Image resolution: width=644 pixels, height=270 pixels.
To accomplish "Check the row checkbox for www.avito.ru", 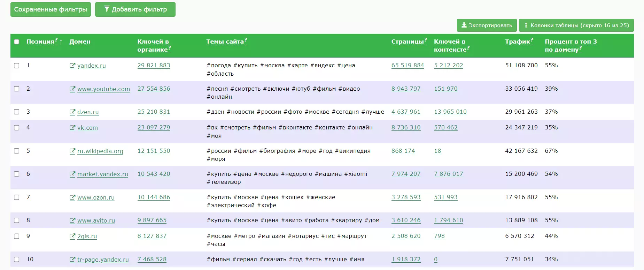I will point(16,220).
